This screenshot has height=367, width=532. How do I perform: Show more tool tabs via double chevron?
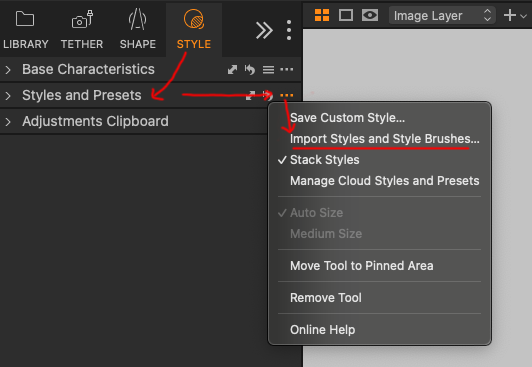(264, 31)
